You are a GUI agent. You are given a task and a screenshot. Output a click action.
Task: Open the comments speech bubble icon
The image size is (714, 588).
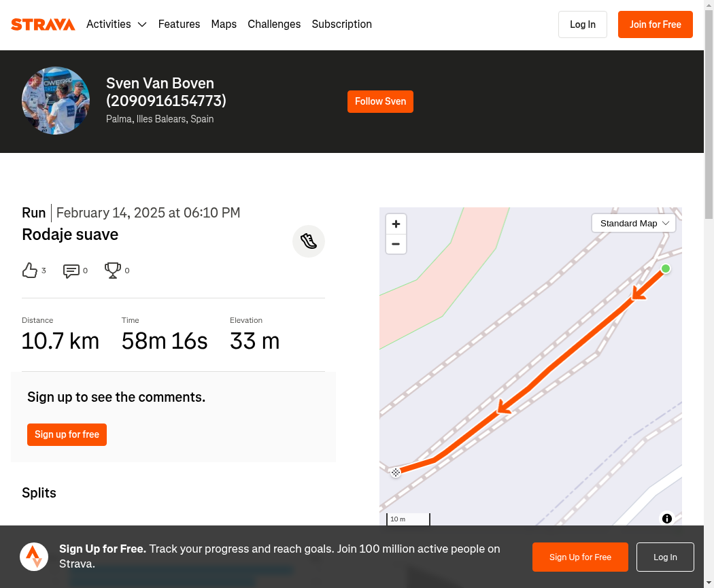(71, 271)
